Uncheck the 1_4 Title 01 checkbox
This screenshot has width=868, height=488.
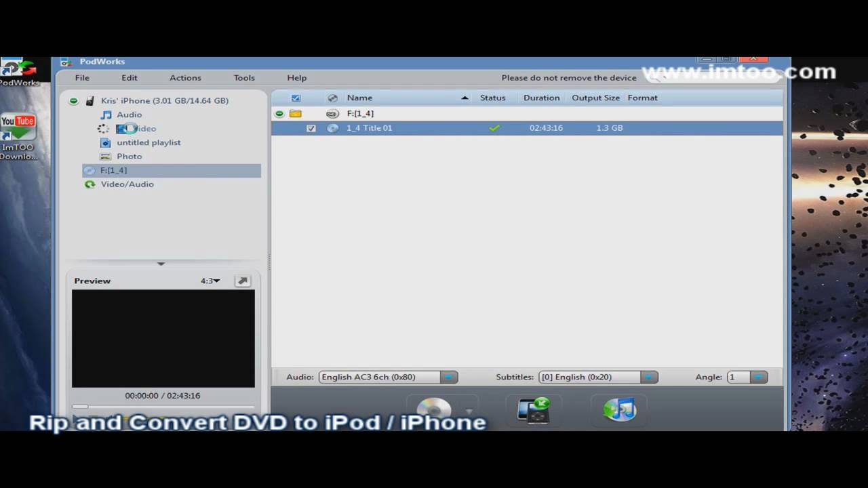(311, 128)
